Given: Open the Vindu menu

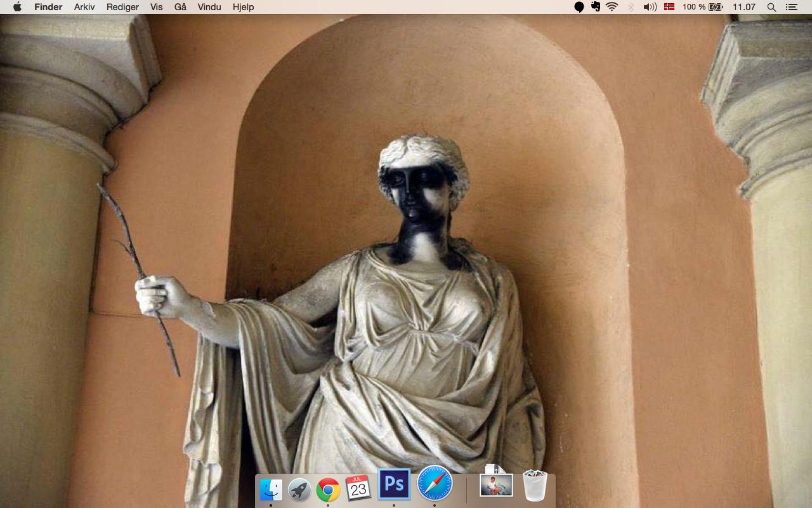Looking at the screenshot, I should pyautogui.click(x=209, y=7).
